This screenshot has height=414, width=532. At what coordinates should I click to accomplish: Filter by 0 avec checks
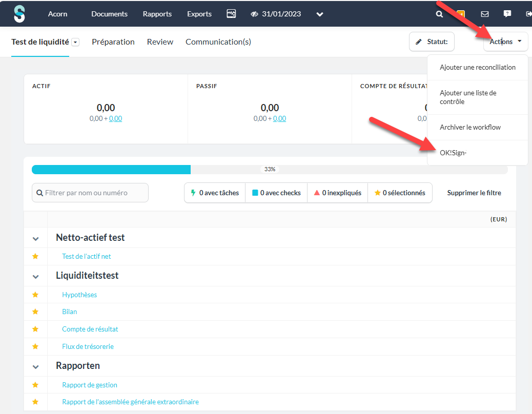276,193
